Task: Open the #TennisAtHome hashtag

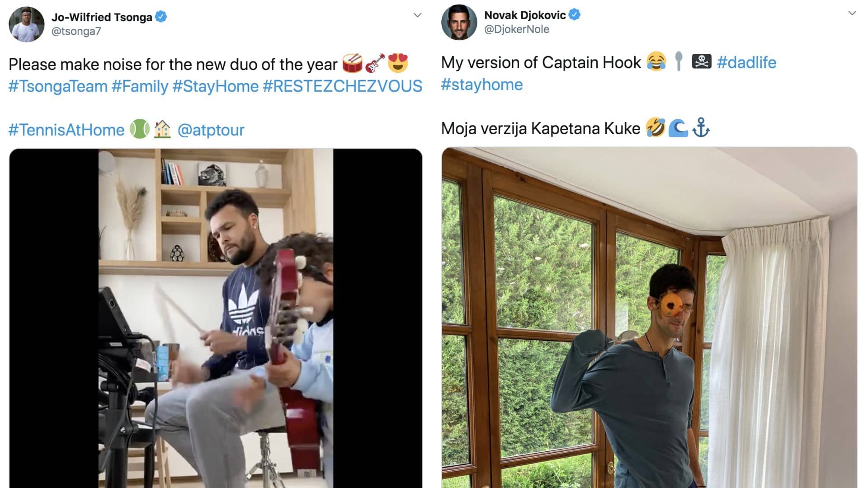Action: point(66,130)
